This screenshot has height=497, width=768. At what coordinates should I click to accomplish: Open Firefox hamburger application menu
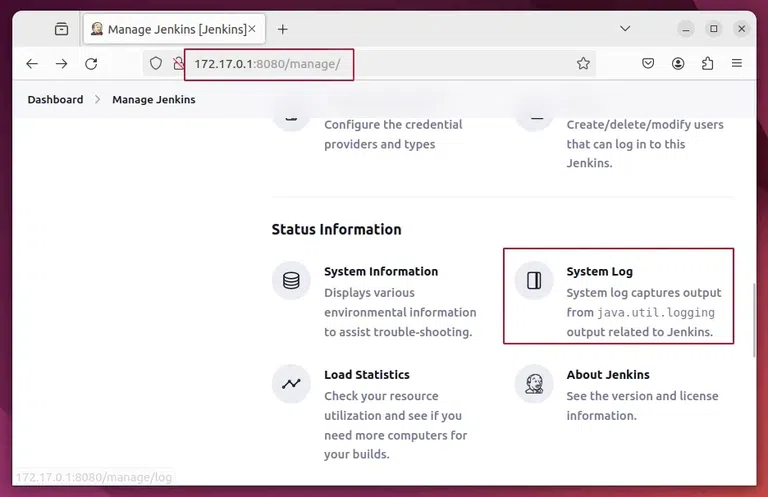737,63
